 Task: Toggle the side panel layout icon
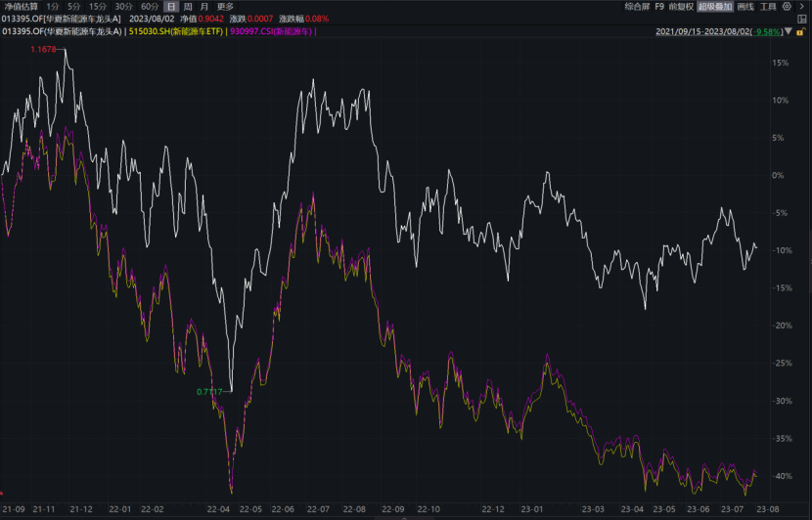coord(802,19)
